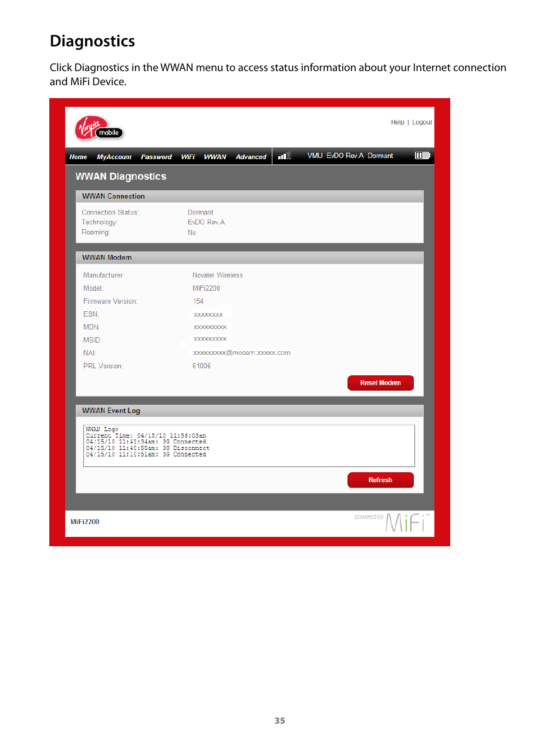The height and width of the screenshot is (746, 560).
Task: Click the Virgin Mobile logo
Action: (x=99, y=128)
